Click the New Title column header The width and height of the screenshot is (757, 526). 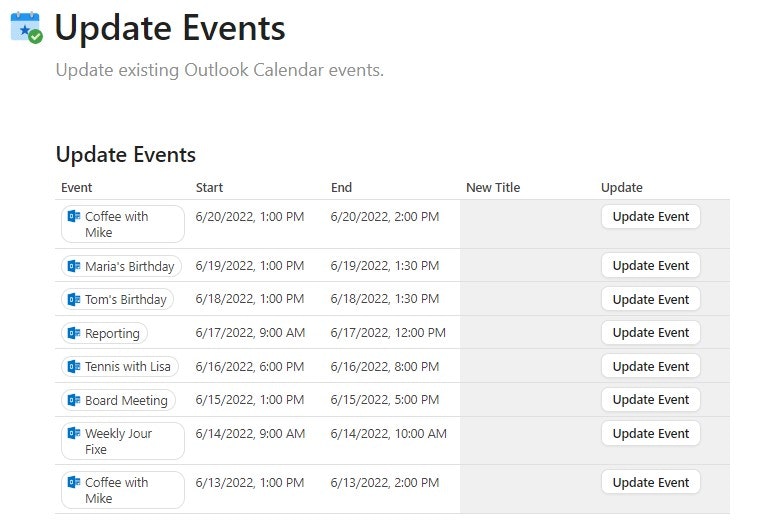pyautogui.click(x=493, y=187)
